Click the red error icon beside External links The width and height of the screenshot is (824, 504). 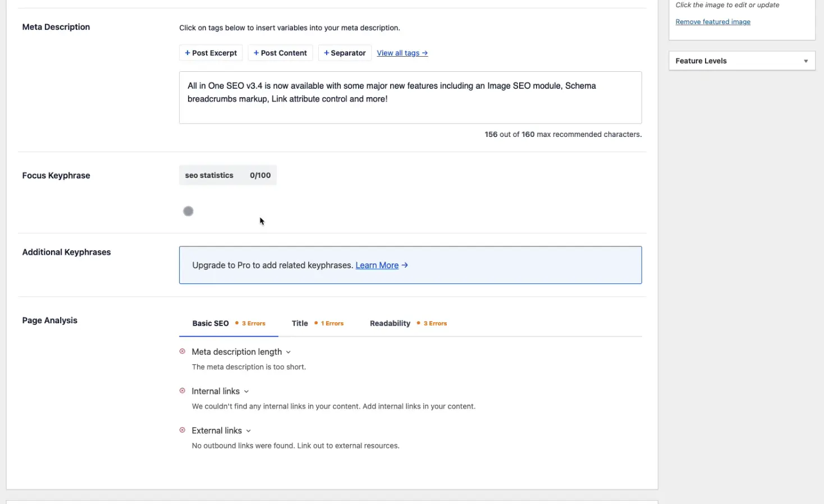[182, 430]
